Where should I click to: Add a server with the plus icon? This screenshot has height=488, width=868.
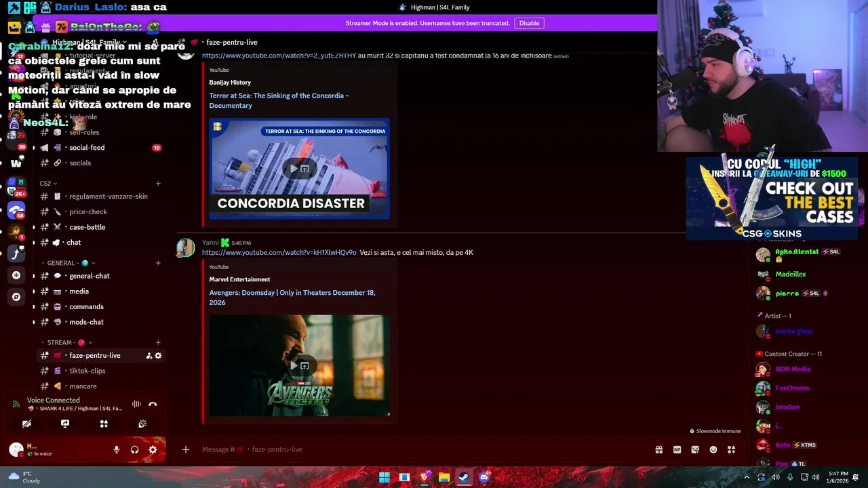[x=16, y=275]
